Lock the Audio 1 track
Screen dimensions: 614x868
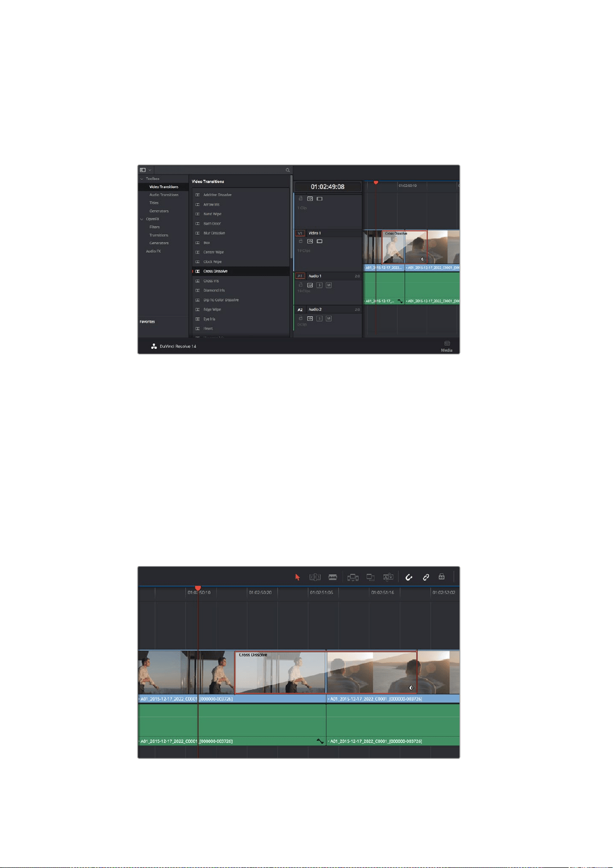point(301,285)
